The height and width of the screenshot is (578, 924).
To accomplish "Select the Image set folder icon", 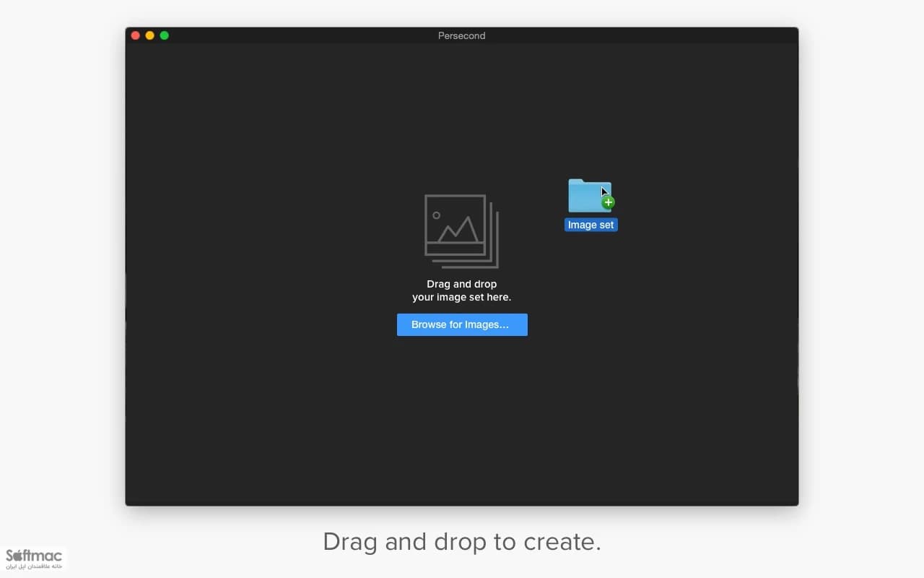I will point(590,196).
